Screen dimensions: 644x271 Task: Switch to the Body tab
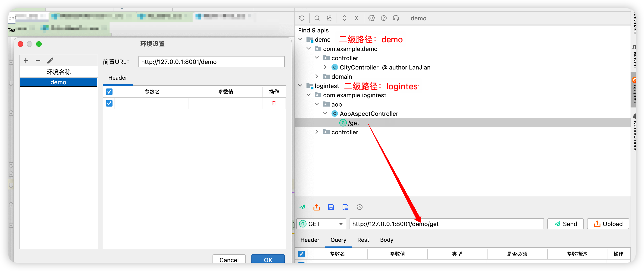pyautogui.click(x=387, y=240)
